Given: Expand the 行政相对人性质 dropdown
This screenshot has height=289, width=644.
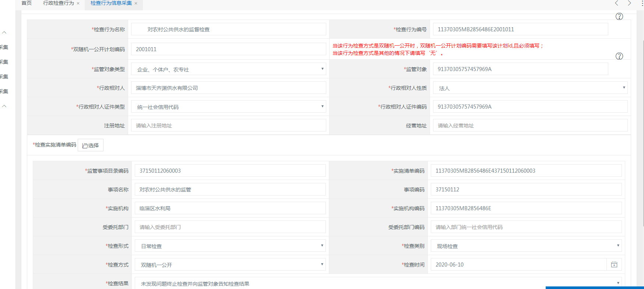Looking at the screenshot, I should (530, 88).
